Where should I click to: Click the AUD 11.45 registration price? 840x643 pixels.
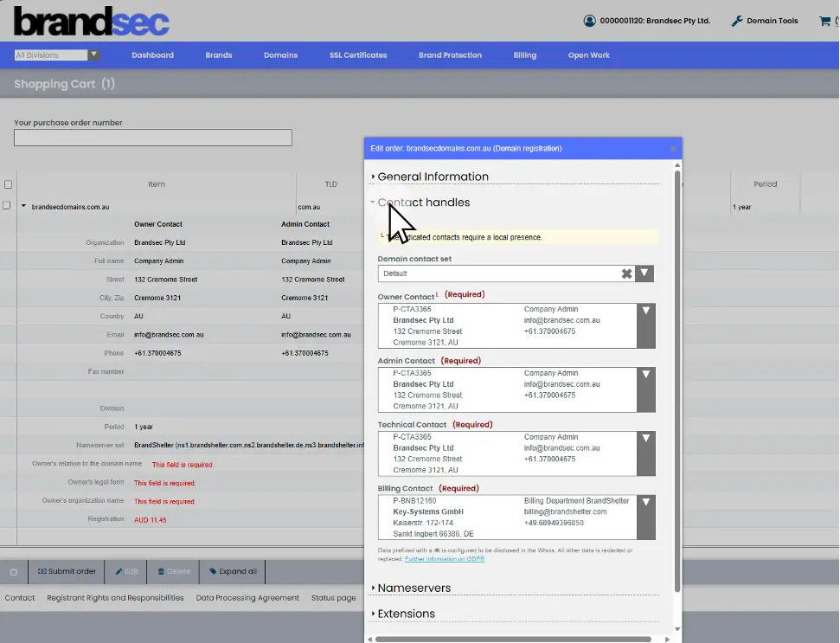pos(150,520)
